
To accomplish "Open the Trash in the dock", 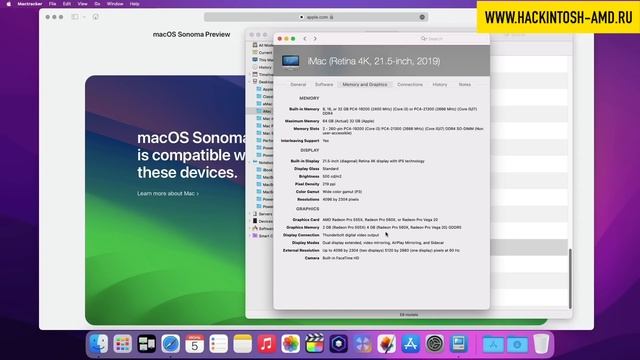I will [x=541, y=344].
